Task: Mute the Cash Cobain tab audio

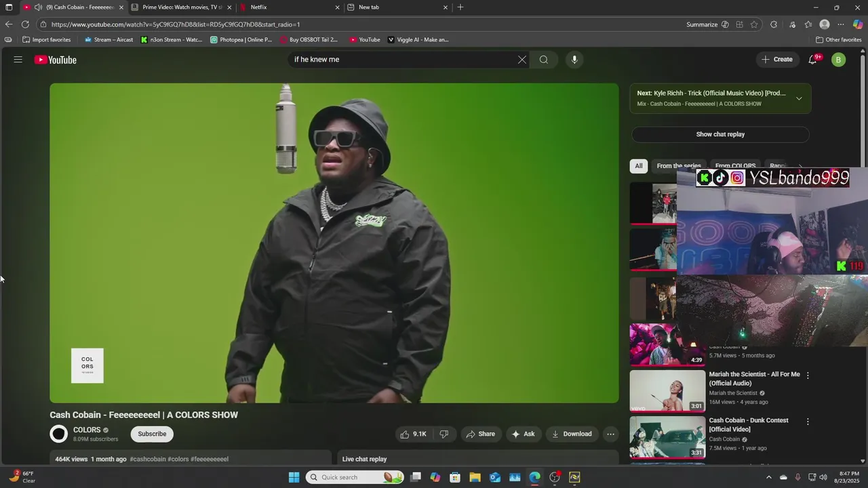Action: point(39,7)
